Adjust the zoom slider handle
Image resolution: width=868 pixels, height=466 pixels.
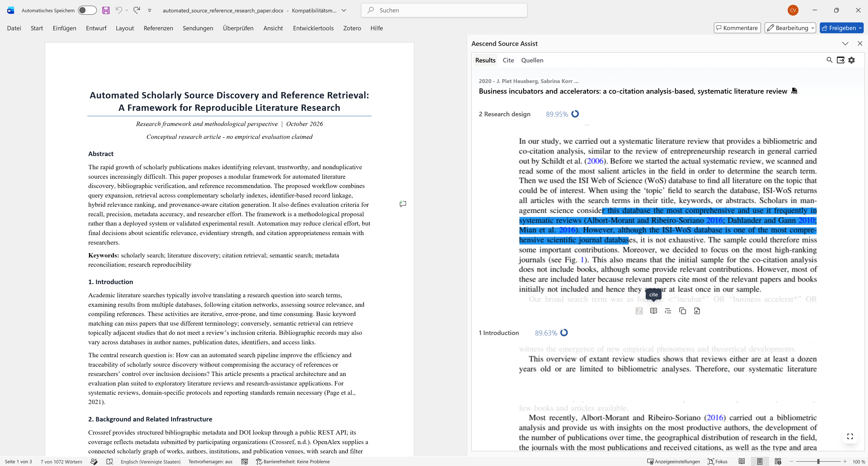pos(818,462)
